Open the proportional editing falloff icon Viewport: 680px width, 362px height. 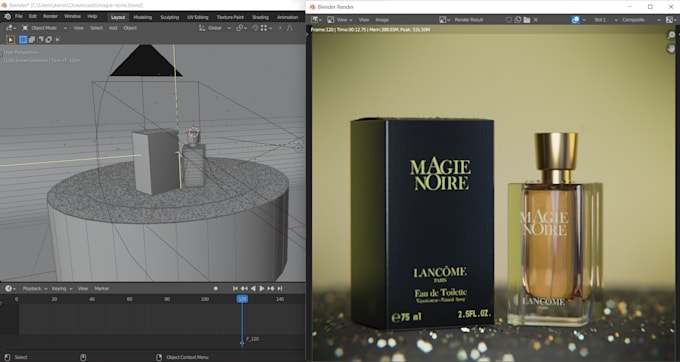[x=290, y=28]
